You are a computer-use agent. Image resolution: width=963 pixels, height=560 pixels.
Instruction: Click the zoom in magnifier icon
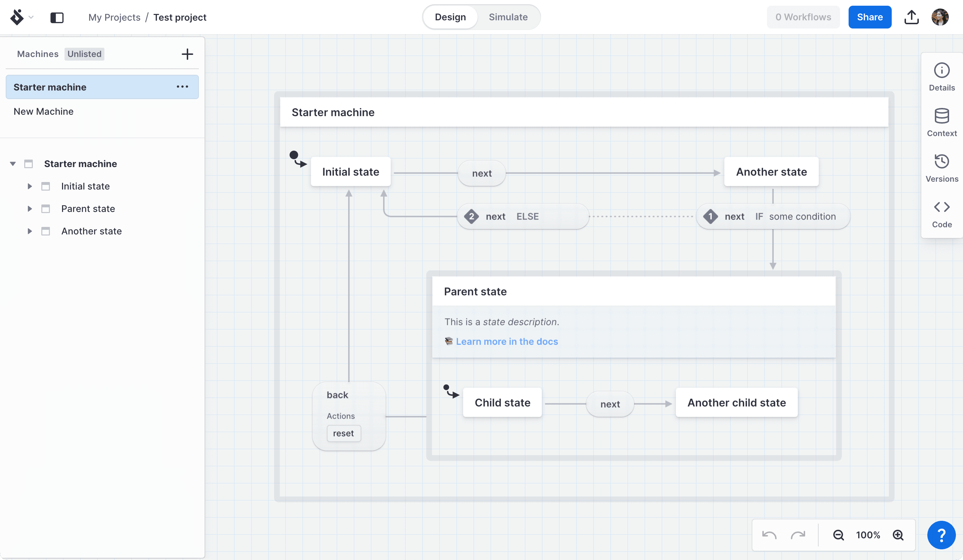click(x=898, y=535)
